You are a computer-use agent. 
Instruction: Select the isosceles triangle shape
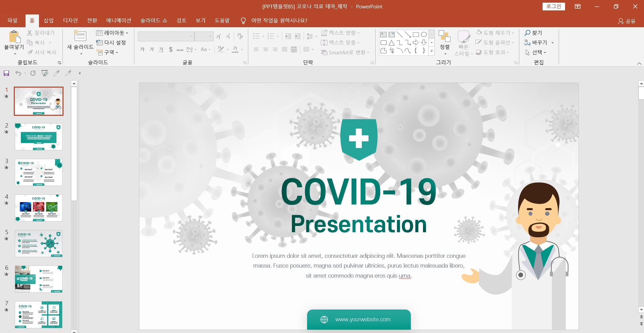[392, 43]
